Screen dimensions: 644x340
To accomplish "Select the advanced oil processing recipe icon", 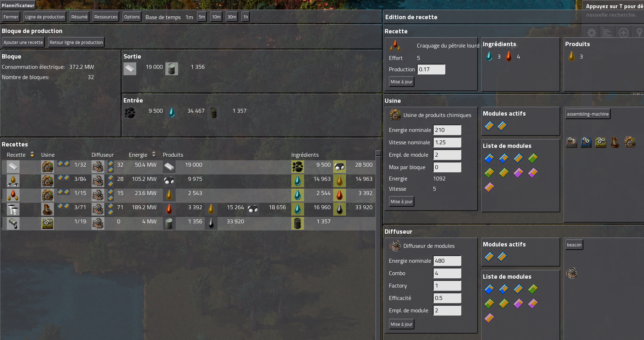I will pyautogui.click(x=13, y=209).
